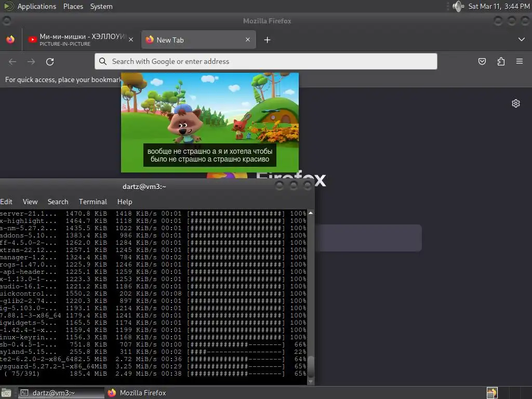Open Firefox application hamburger menu
Screen dimensions: 532x399
click(520, 61)
